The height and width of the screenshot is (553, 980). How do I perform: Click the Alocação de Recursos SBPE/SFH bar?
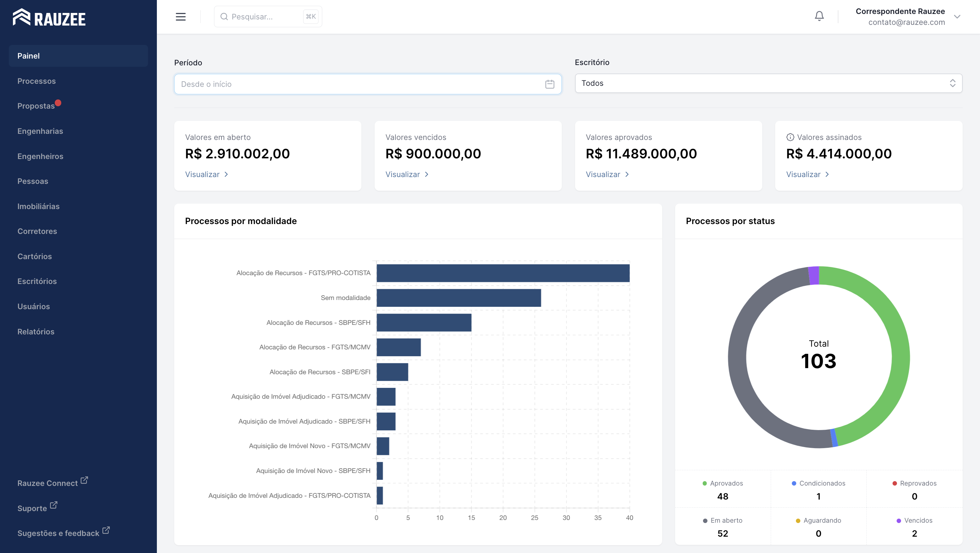click(424, 323)
